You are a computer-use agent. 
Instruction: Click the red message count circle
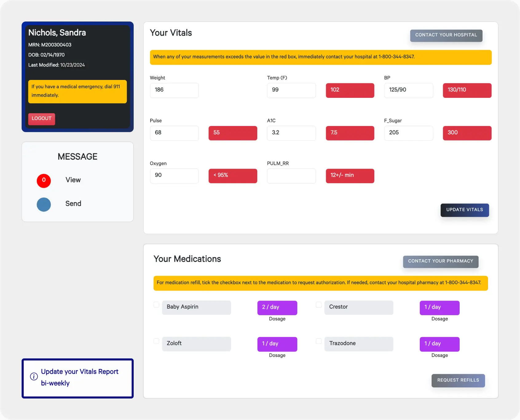[44, 180]
